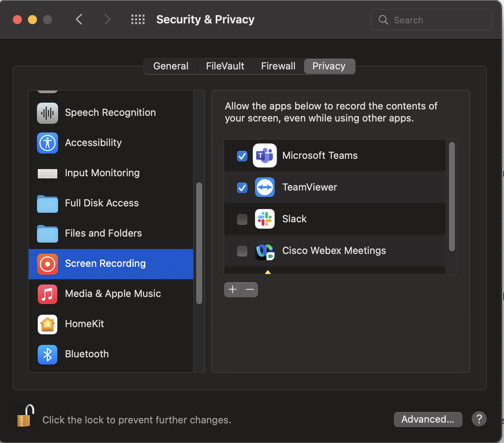Open help with the question mark button
This screenshot has width=504, height=443.
pos(479,419)
